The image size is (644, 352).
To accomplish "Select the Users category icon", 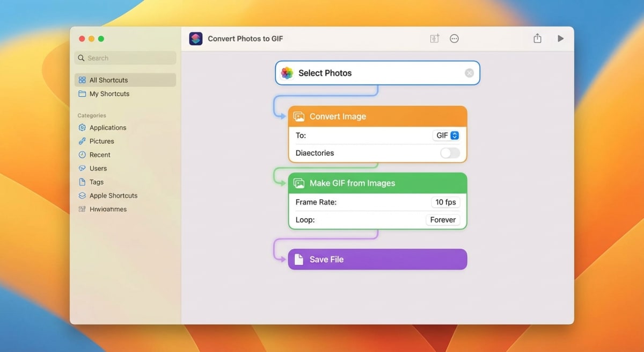I will (x=82, y=168).
